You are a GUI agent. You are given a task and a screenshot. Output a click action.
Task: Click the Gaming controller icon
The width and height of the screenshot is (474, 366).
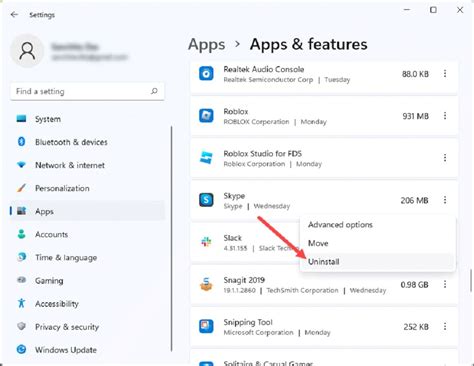[x=21, y=280]
